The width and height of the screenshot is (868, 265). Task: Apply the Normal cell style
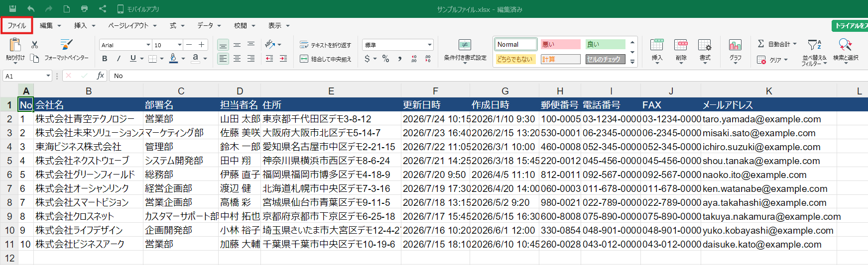coord(516,44)
